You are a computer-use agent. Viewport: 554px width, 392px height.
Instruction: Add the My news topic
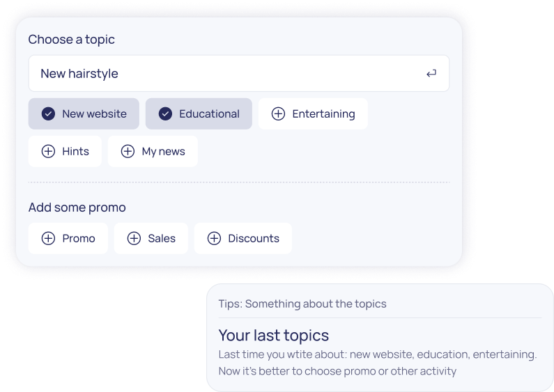tap(153, 151)
